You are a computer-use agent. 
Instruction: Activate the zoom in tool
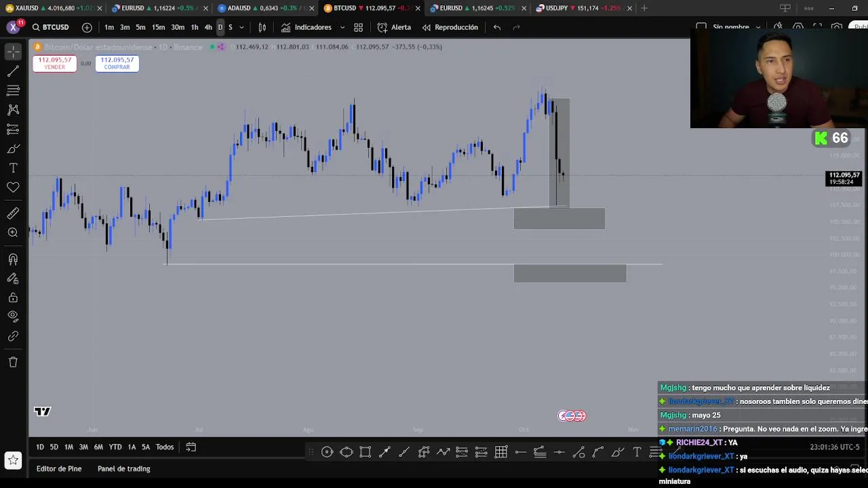(13, 232)
